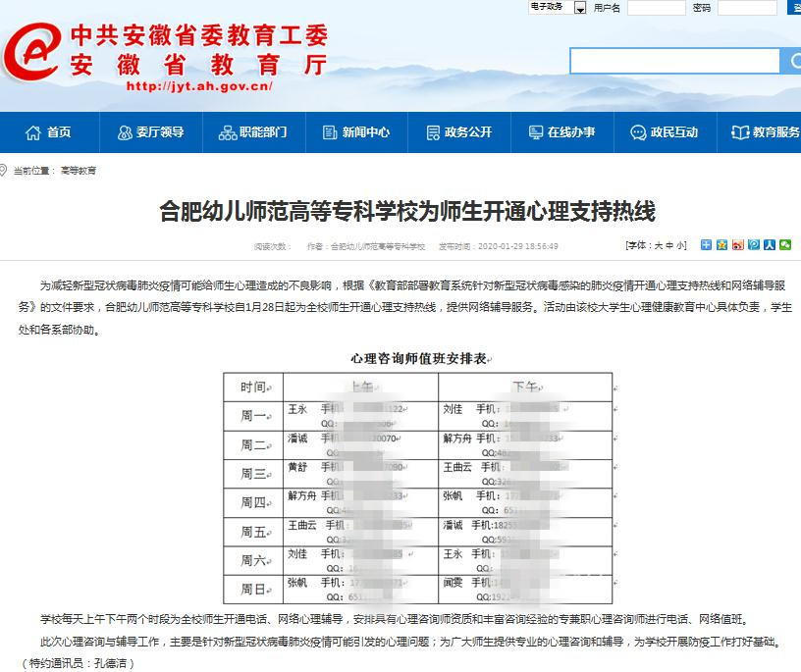This screenshot has width=801, height=672.
Task: Select the 周一 row label
Action: pos(253,416)
